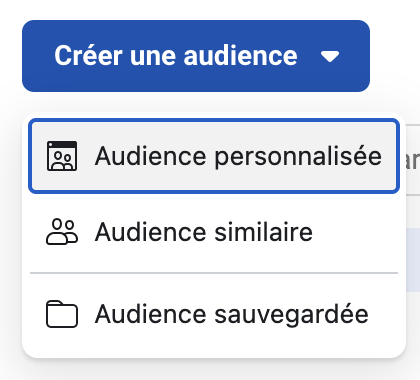Click the word "Créer" on blue button

click(88, 55)
